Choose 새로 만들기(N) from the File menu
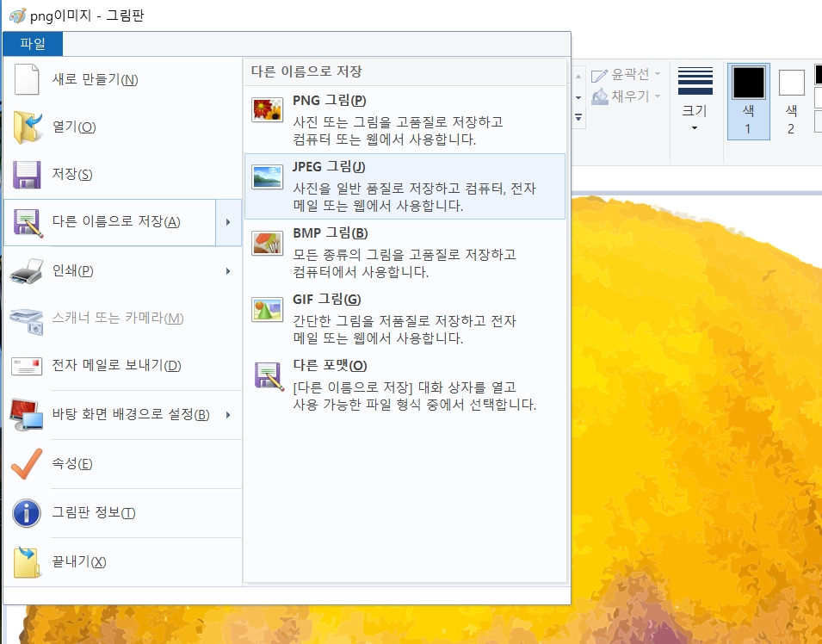 click(x=123, y=79)
